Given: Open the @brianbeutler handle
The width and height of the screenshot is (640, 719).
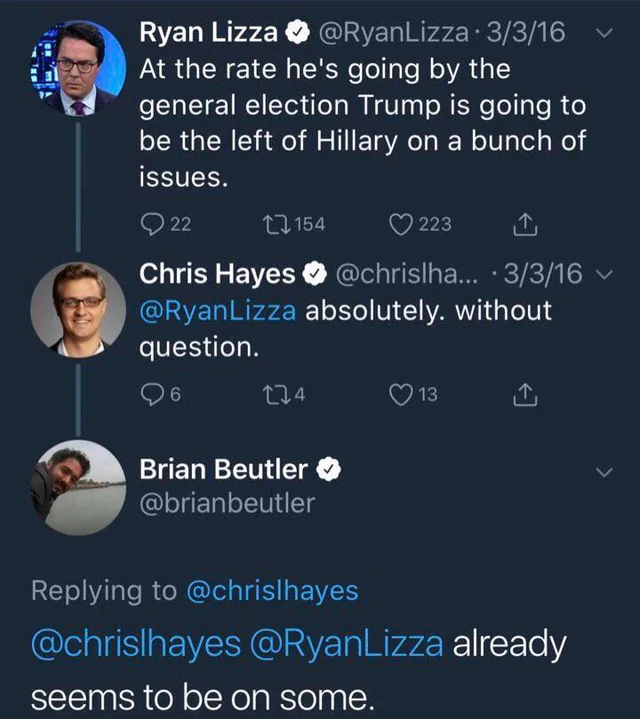Looking at the screenshot, I should [226, 504].
